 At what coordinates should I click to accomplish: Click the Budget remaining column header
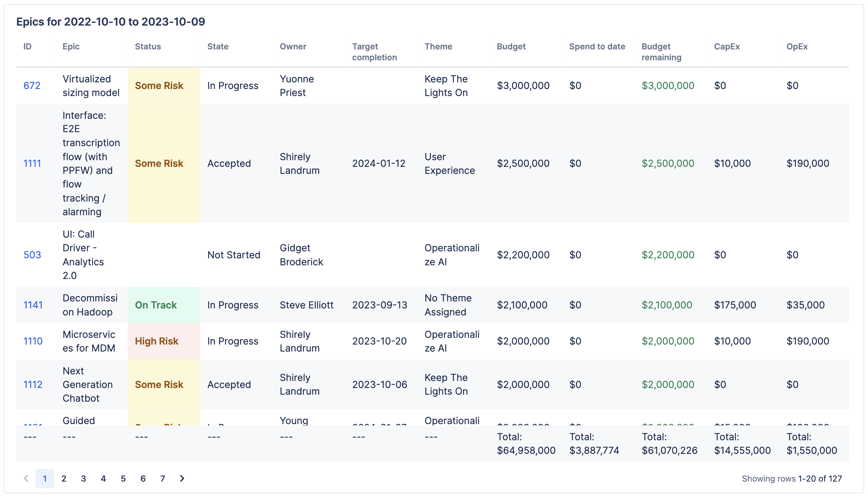tap(662, 52)
